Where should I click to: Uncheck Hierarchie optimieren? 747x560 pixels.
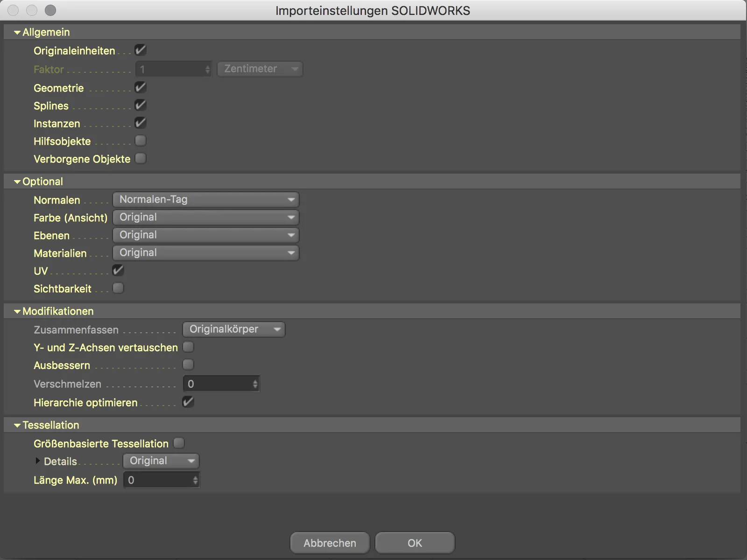[x=188, y=402]
